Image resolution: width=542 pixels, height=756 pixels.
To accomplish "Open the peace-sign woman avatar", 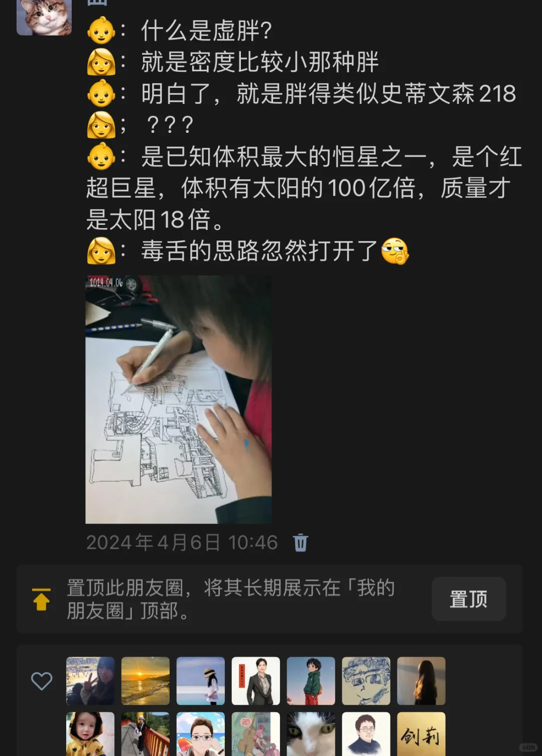I will coord(90,681).
